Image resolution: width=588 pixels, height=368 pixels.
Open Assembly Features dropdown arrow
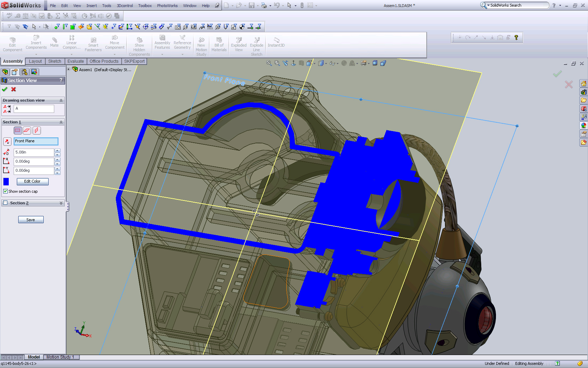162,54
